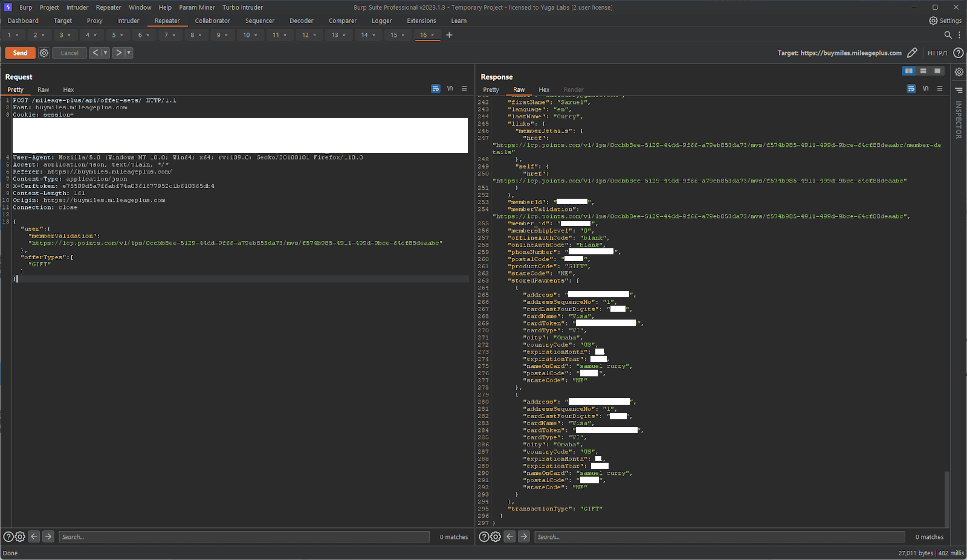Go to previous request match arrow
The image size is (967, 560).
tap(34, 536)
